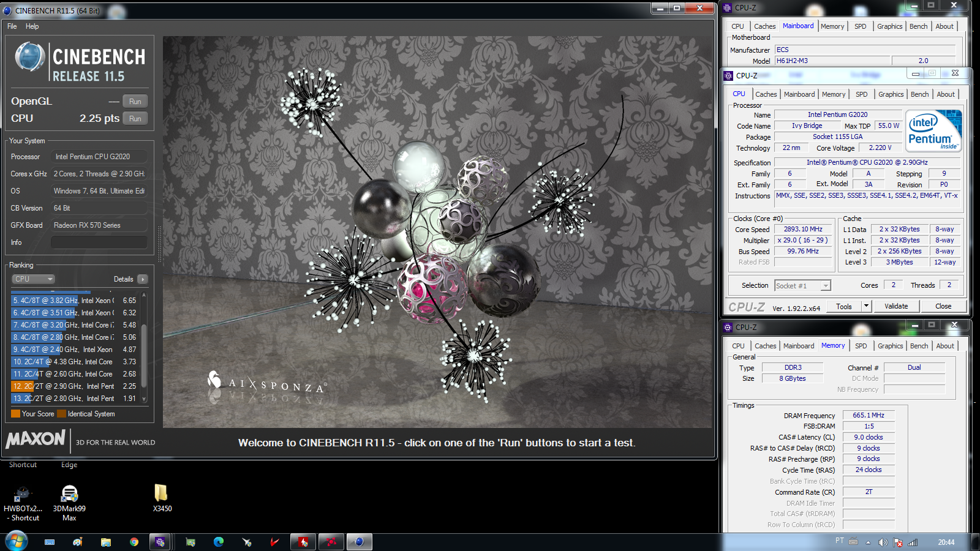The height and width of the screenshot is (551, 980).
Task: Switch to Caches tab in CPU-Z CPU window
Action: coord(766,94)
